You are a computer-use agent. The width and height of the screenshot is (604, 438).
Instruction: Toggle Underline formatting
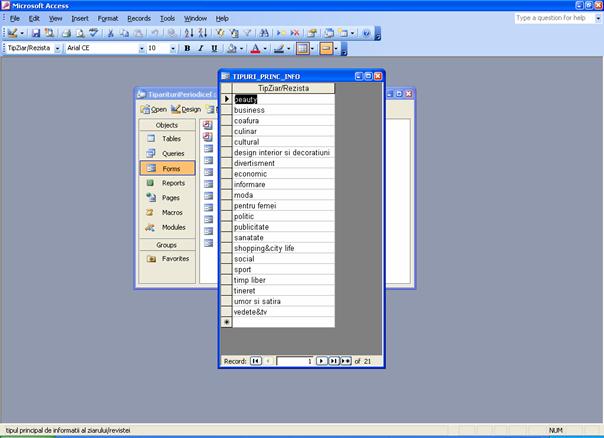pyautogui.click(x=213, y=48)
